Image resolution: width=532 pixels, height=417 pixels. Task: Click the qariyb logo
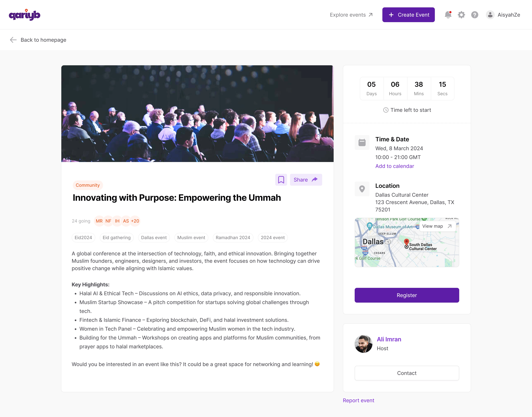(x=24, y=15)
